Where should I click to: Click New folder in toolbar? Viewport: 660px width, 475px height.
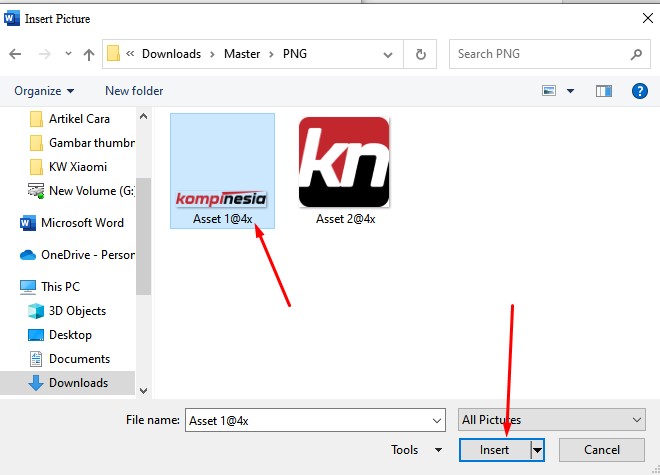point(134,91)
